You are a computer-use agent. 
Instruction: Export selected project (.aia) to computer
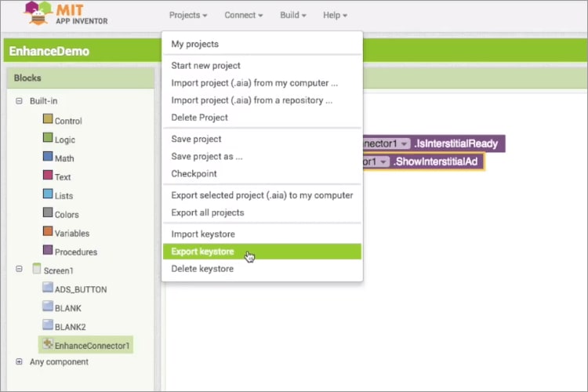[262, 195]
